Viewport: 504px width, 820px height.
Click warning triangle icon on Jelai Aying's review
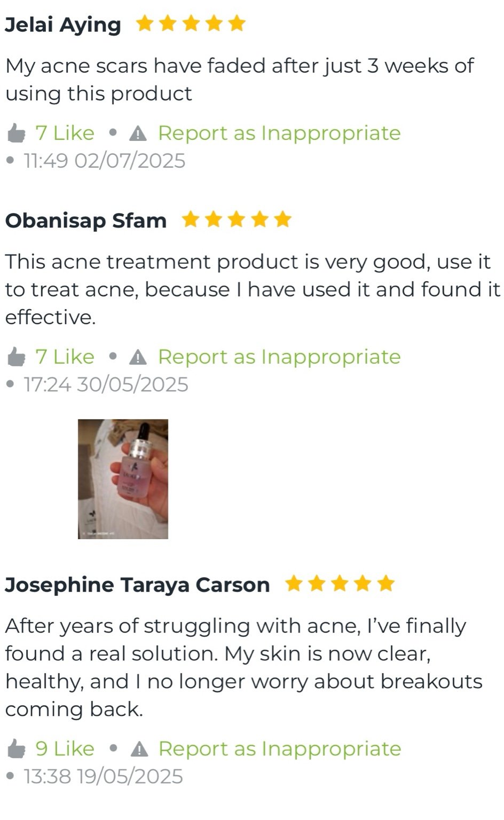click(x=138, y=133)
